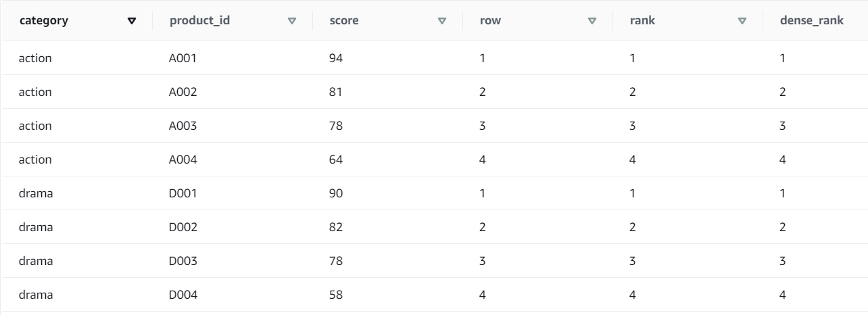This screenshot has width=868, height=315.
Task: Select the A001 product cell
Action: tap(183, 58)
